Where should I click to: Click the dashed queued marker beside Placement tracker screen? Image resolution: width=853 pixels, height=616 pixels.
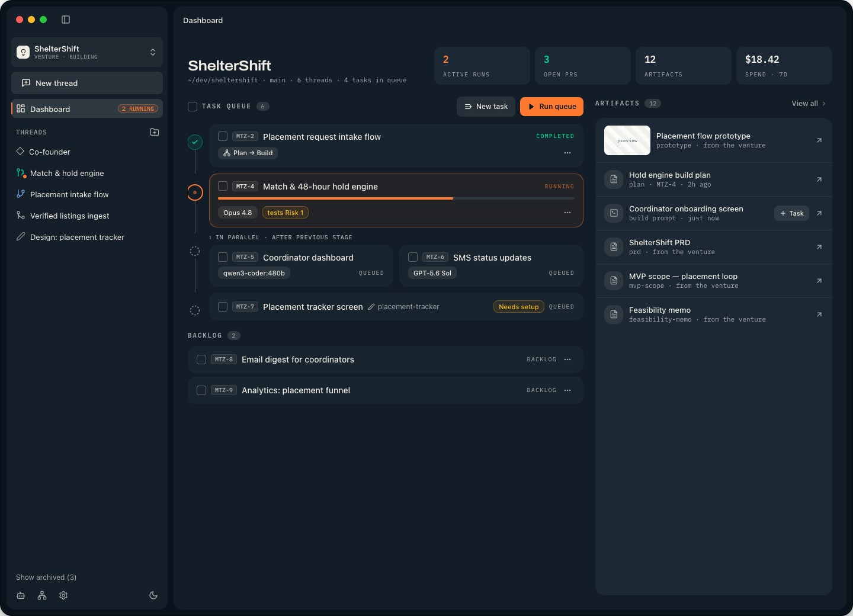pyautogui.click(x=195, y=310)
